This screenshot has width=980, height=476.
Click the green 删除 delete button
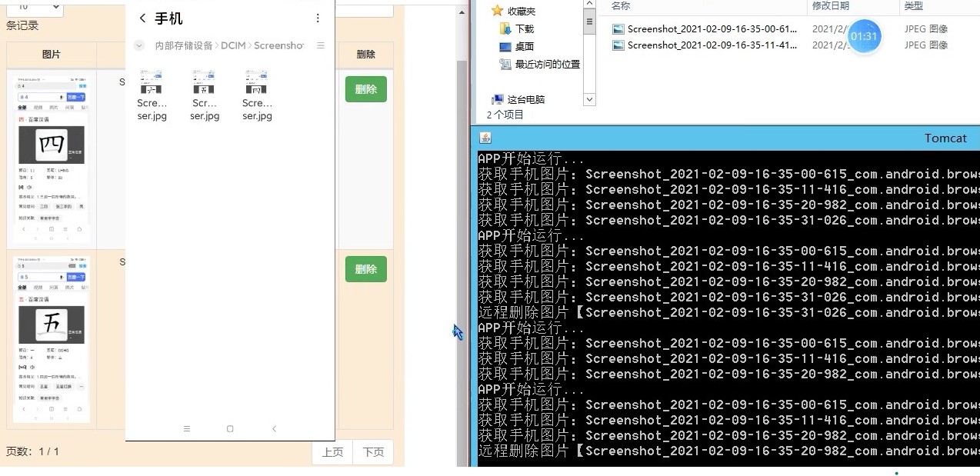(x=365, y=88)
